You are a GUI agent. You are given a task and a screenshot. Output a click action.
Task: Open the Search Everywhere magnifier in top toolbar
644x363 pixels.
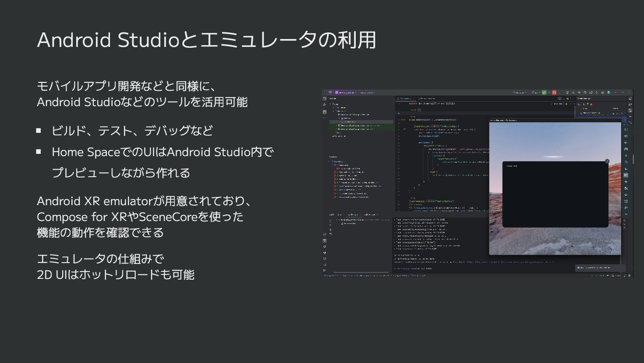597,93
